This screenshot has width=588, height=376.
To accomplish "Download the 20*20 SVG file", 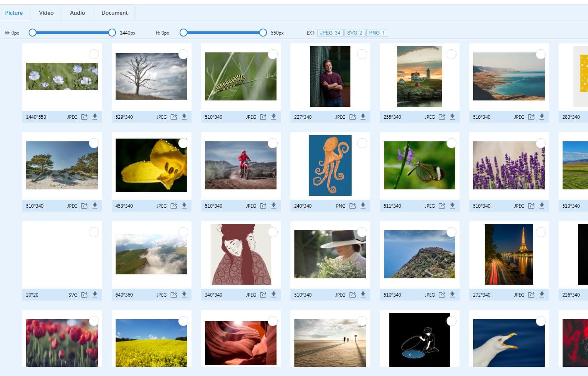I will coord(95,295).
